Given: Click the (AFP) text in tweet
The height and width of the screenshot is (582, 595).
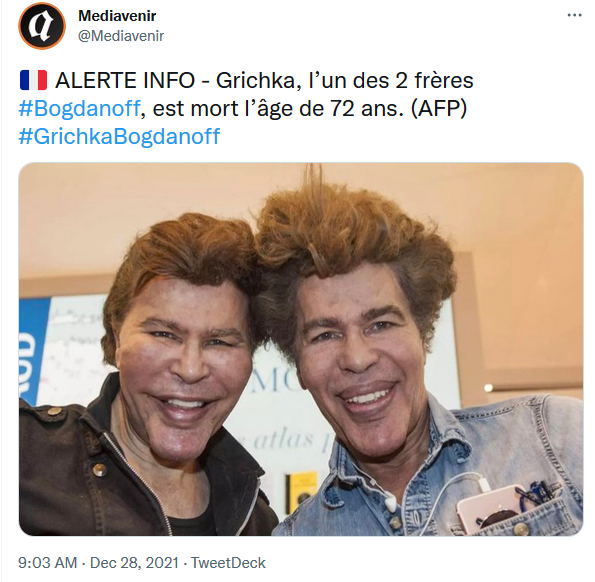Looking at the screenshot, I should [x=438, y=109].
